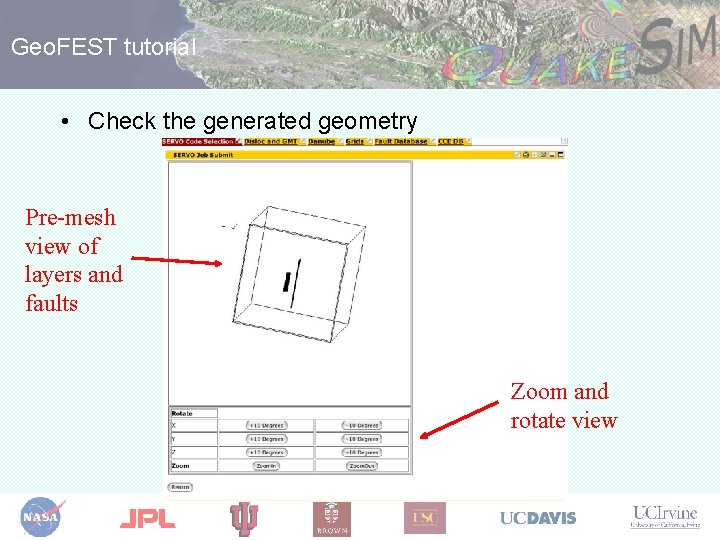
Task: Rotate Y by +10 Degrees
Action: tap(267, 439)
